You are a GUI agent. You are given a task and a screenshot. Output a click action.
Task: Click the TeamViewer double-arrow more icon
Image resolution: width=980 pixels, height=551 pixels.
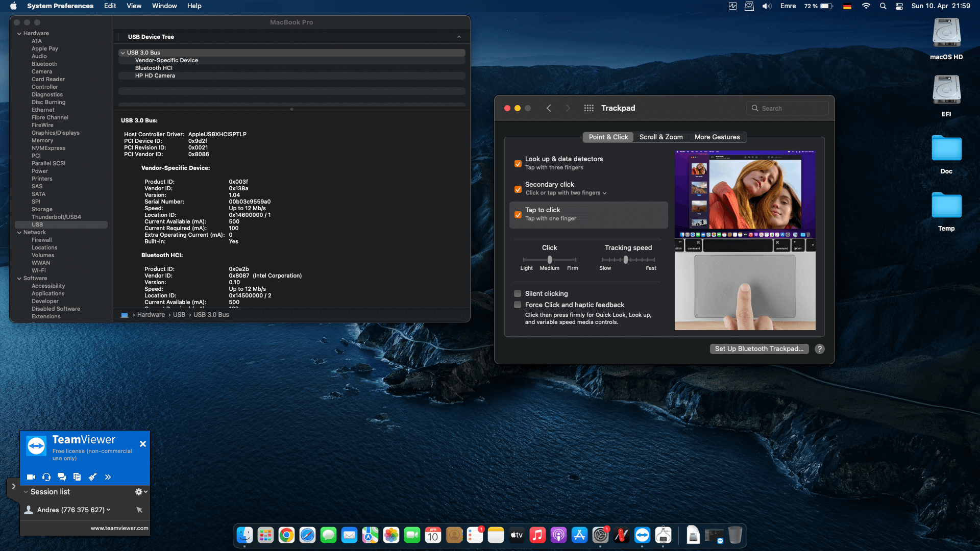click(108, 477)
